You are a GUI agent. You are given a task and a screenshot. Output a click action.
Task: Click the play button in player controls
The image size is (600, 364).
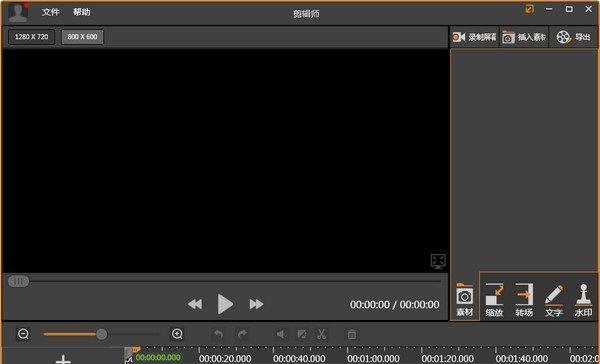tap(225, 304)
